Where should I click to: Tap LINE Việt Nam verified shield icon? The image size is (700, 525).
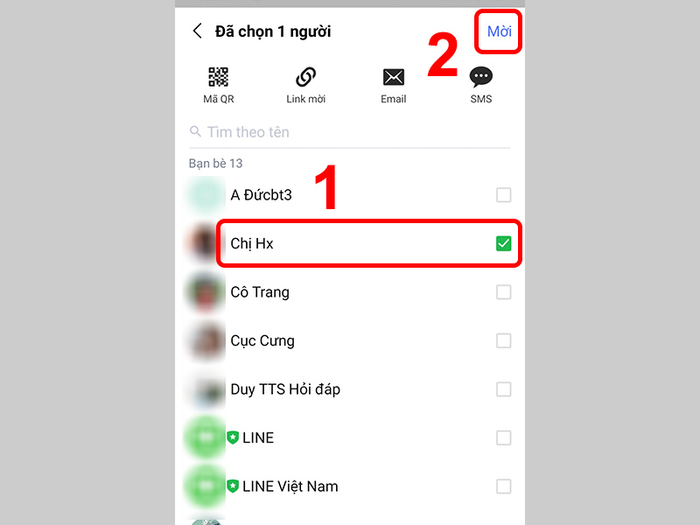pos(233,487)
